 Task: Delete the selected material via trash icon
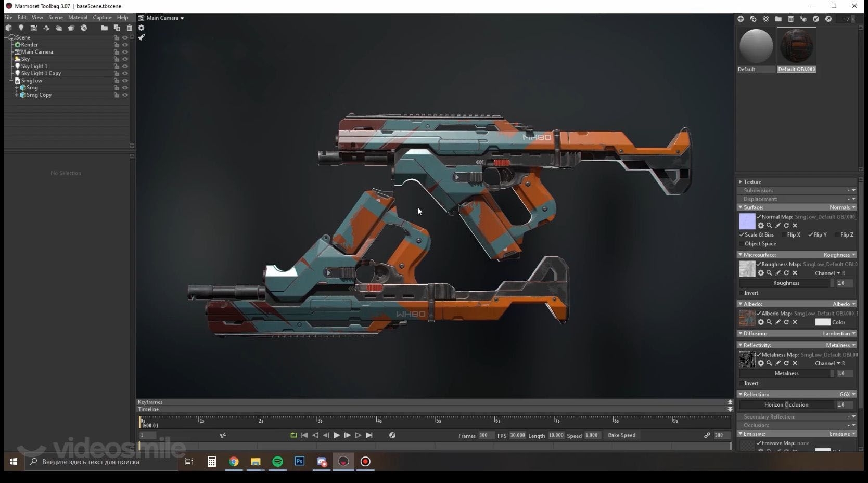790,19
